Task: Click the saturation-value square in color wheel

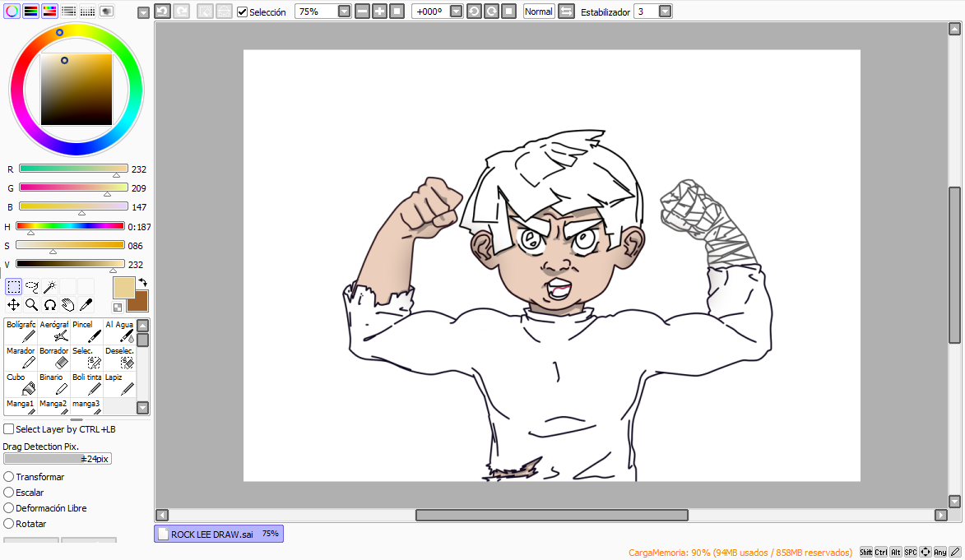Action: [x=77, y=90]
